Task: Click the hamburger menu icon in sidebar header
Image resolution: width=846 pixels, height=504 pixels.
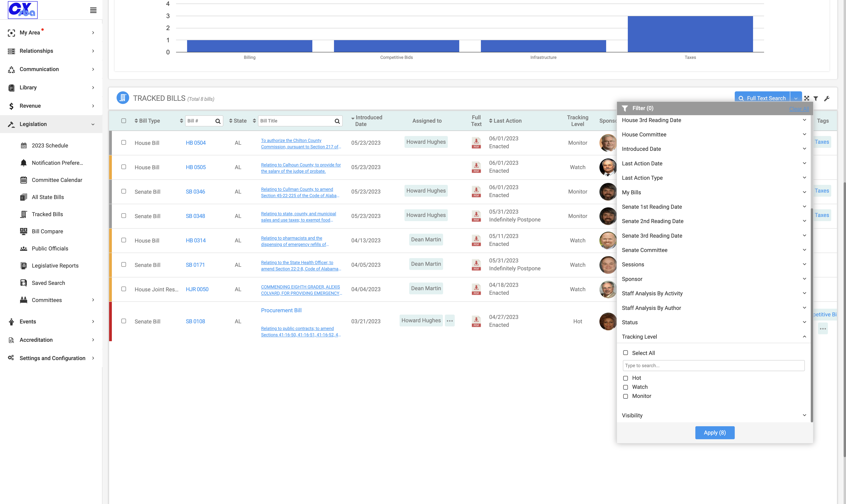Action: pos(93,10)
